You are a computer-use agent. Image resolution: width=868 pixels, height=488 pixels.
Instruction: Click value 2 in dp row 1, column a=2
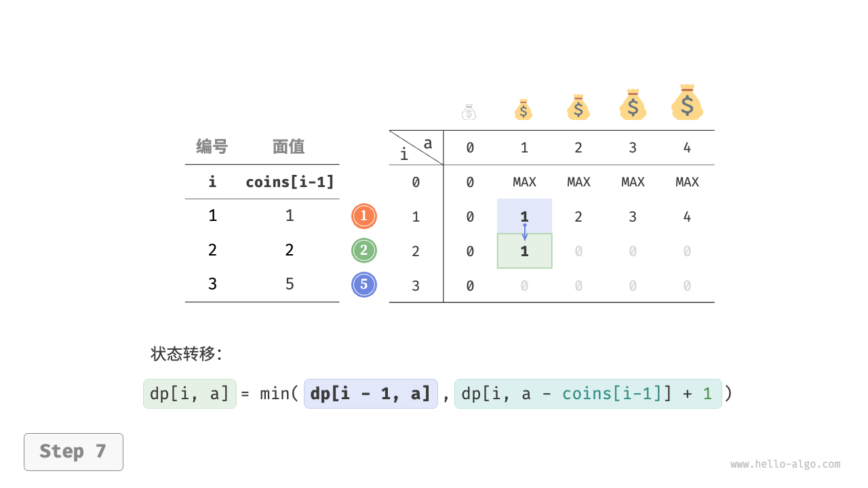pyautogui.click(x=578, y=217)
